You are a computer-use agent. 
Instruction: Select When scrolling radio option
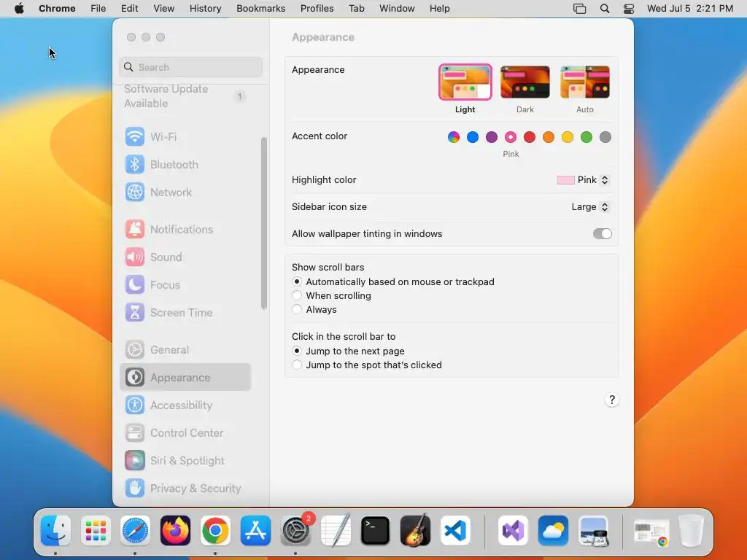297,296
